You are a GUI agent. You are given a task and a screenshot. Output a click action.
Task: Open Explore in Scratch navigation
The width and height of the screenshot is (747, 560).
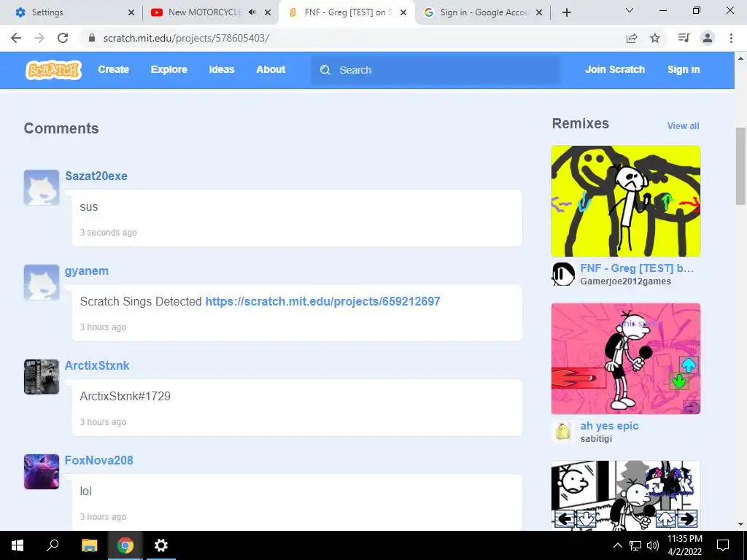click(x=169, y=69)
